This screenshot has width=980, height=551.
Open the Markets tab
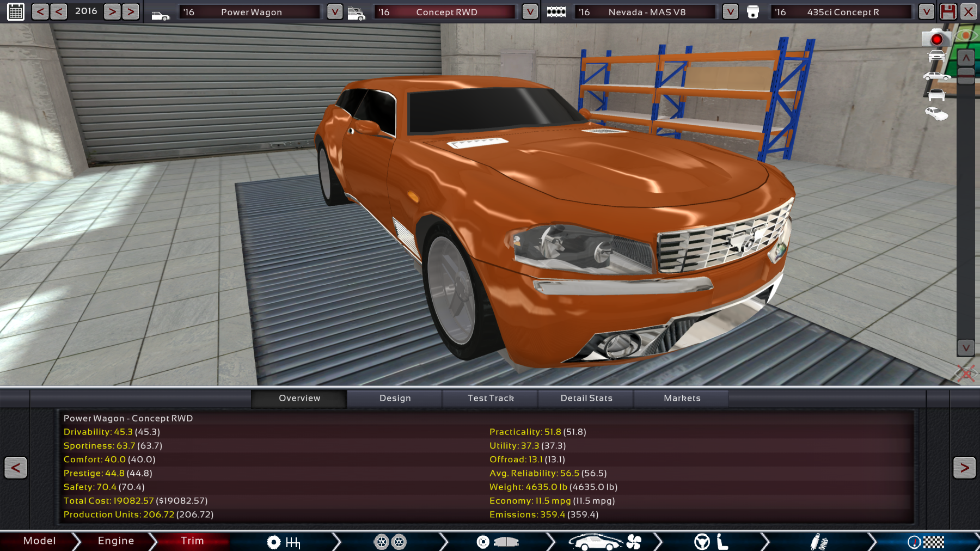point(682,398)
